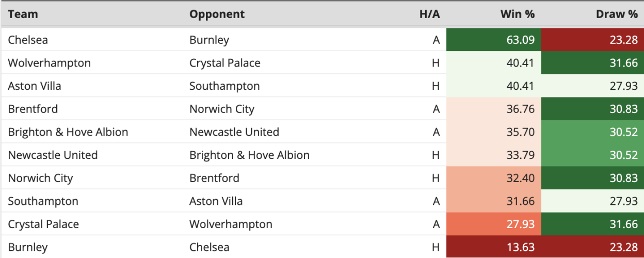Select the 35.70 win percentage cell
This screenshot has width=644, height=258.
tap(494, 132)
